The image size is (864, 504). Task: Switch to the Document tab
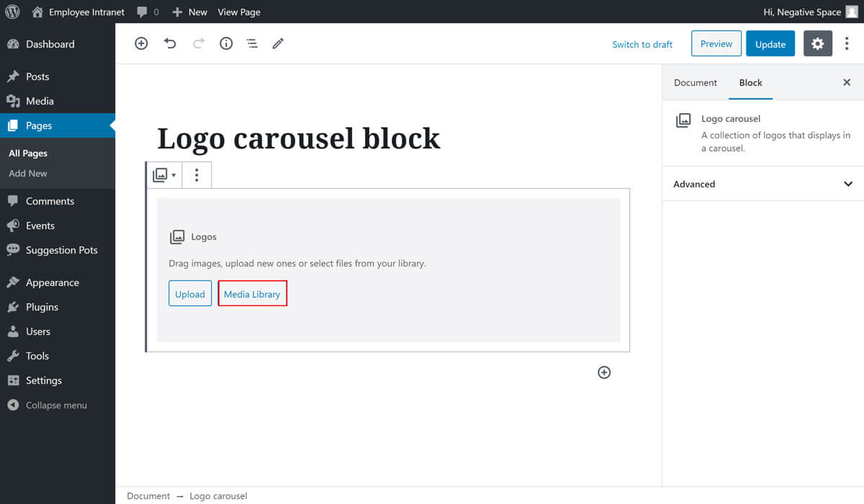click(695, 83)
